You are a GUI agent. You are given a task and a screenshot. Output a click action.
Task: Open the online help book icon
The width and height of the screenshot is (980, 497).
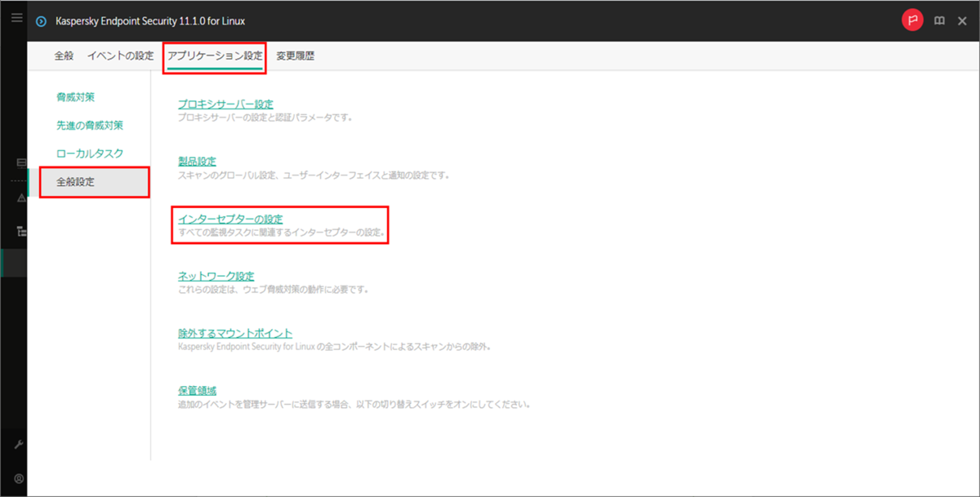pos(938,20)
